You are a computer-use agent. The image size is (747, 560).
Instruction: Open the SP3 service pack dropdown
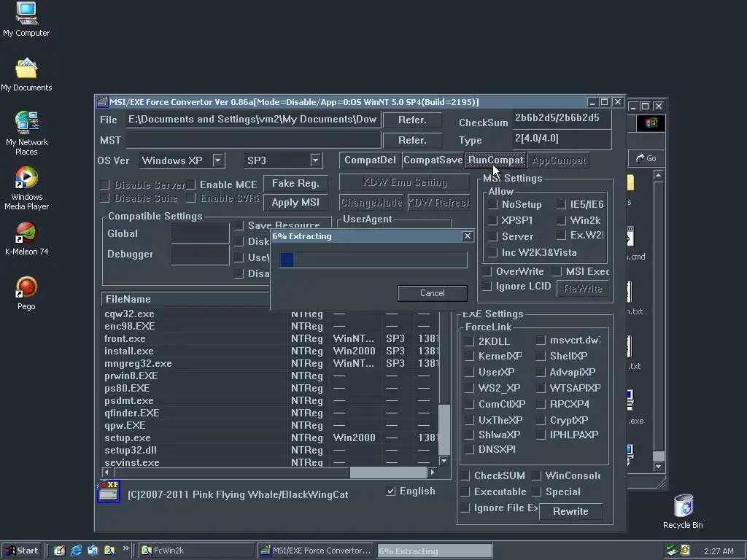click(315, 160)
